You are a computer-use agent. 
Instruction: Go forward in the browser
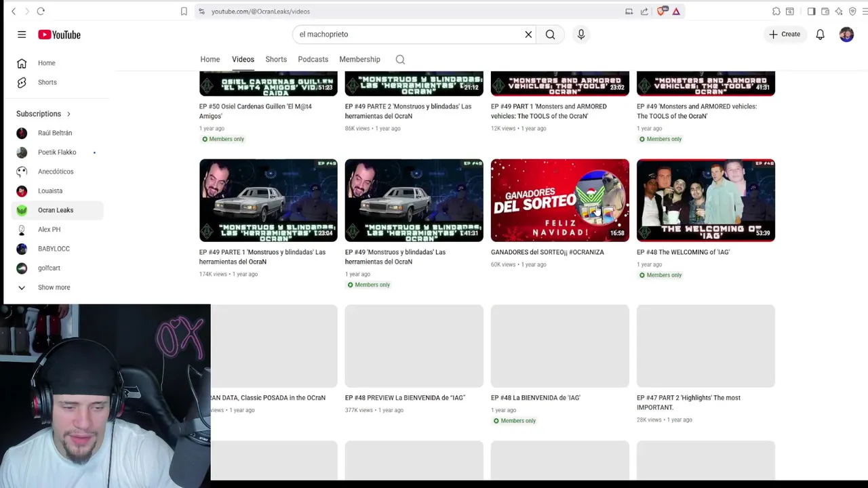pyautogui.click(x=27, y=12)
